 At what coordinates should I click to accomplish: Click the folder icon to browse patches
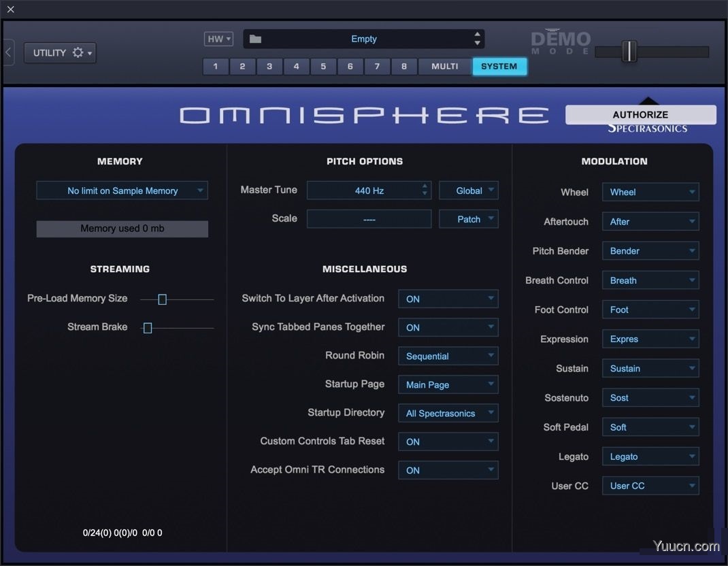point(254,39)
